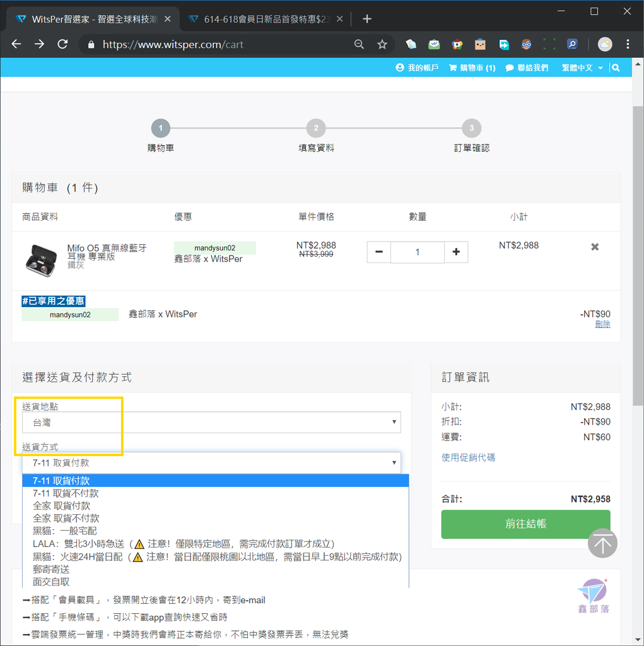
Task: Choose 面交自取 pickup option
Action: point(216,582)
